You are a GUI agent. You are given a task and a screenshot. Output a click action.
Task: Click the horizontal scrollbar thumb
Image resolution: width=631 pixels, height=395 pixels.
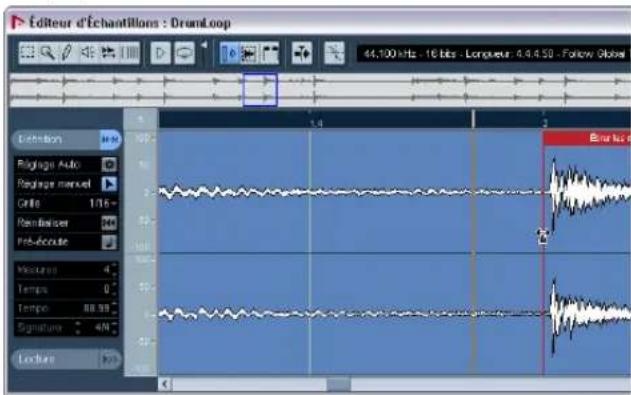tap(338, 384)
